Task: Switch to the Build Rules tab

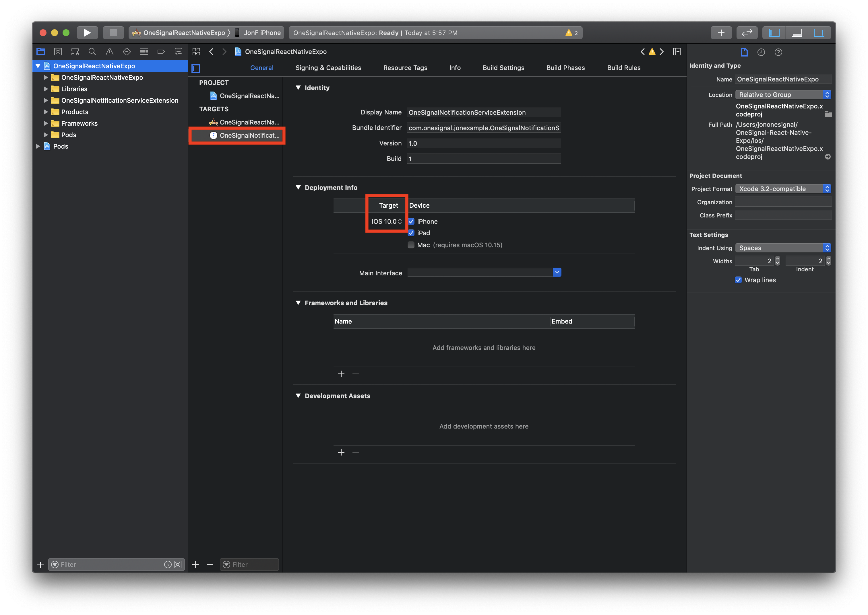Action: pyautogui.click(x=624, y=68)
